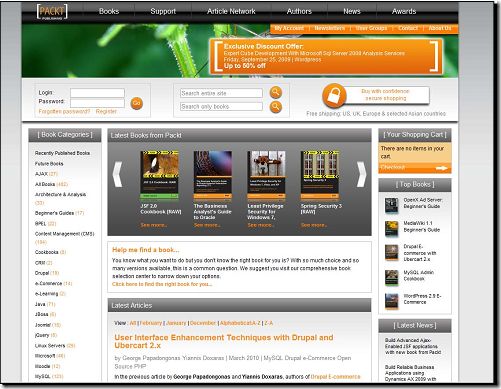Open The Business Analyst's Guide to Oracle cover
This screenshot has width=501, height=389.
pos(213,175)
